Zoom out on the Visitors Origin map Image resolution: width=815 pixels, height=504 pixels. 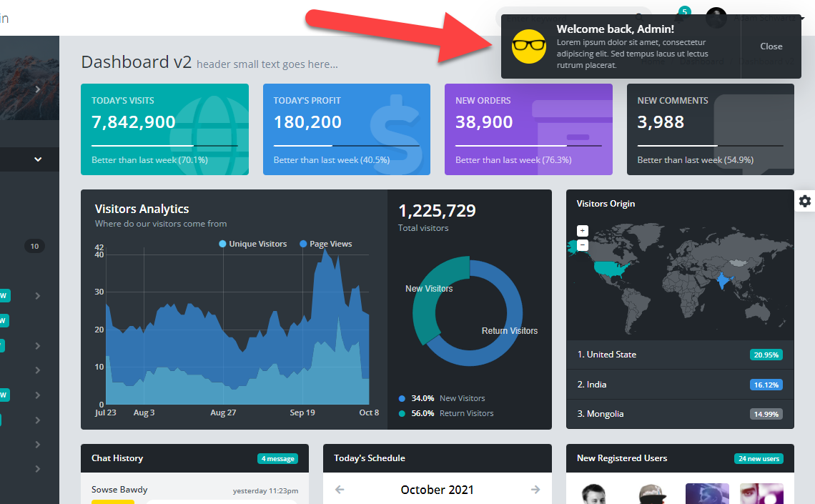coord(582,244)
